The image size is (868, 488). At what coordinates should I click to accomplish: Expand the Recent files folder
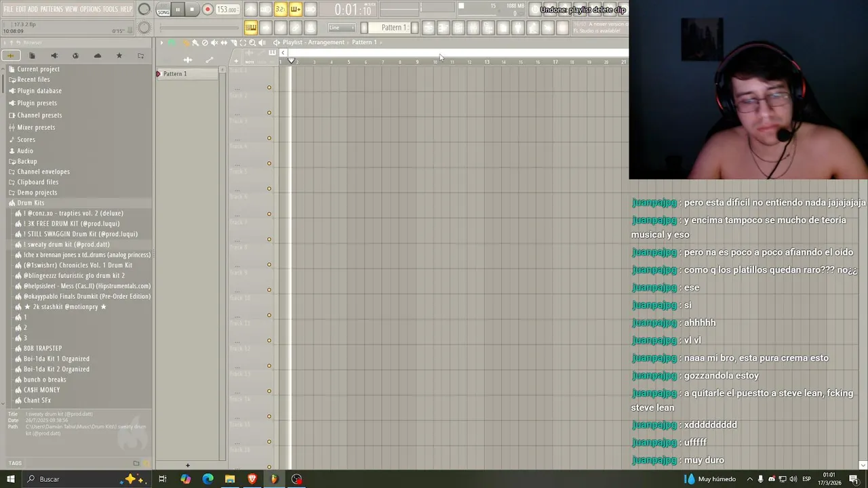(x=33, y=79)
